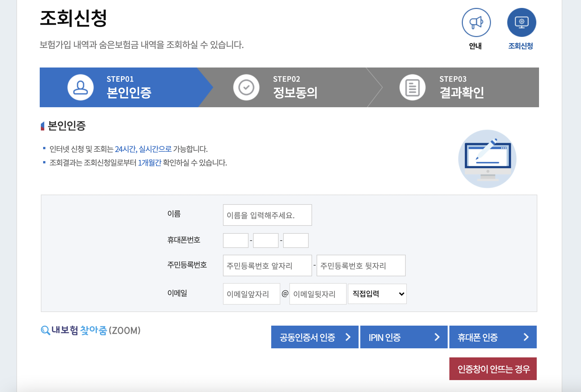The width and height of the screenshot is (581, 392).
Task: Click the 주민등록번호 뒷자리 field
Action: [x=361, y=265]
